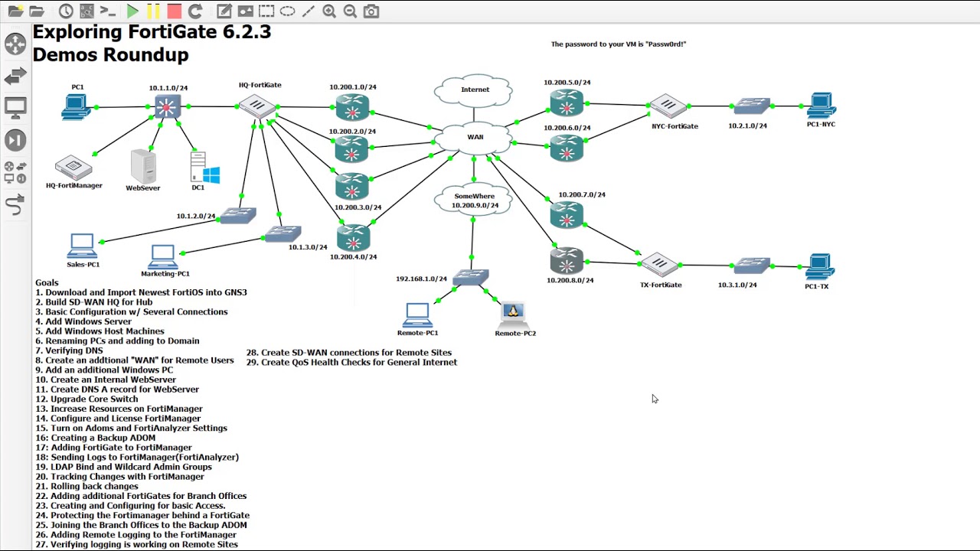The height and width of the screenshot is (551, 980).
Task: Select the Sales-PC1 laptop node
Action: click(x=82, y=246)
